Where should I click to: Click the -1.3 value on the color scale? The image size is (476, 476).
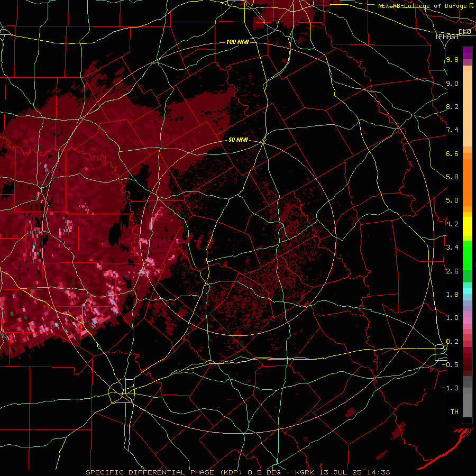[x=450, y=388]
